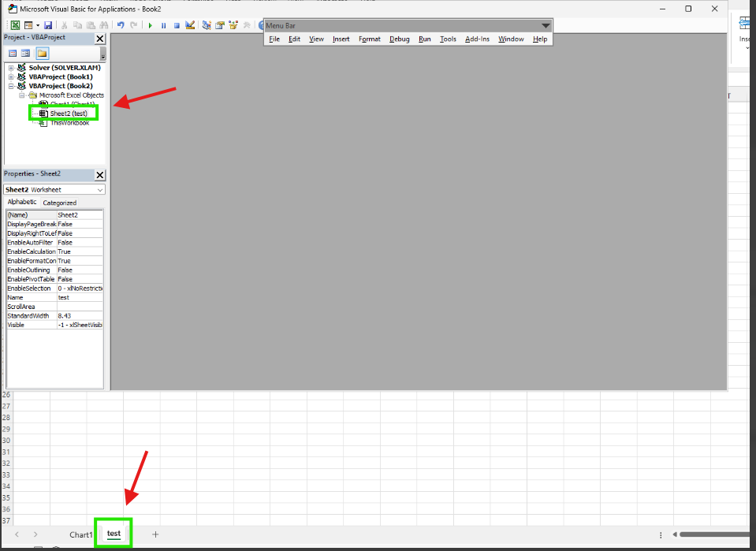Select the Microsoft Excel Objects folder

tap(72, 95)
